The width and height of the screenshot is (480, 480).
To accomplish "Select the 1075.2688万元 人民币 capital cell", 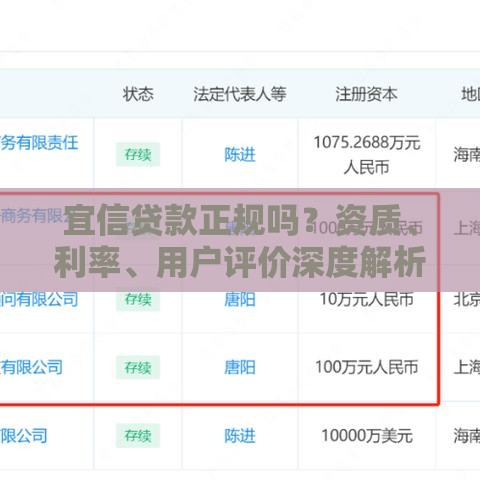I will [x=367, y=155].
